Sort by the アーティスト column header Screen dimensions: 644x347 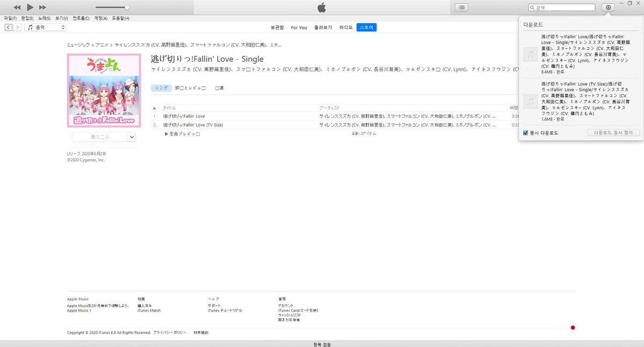(x=330, y=108)
